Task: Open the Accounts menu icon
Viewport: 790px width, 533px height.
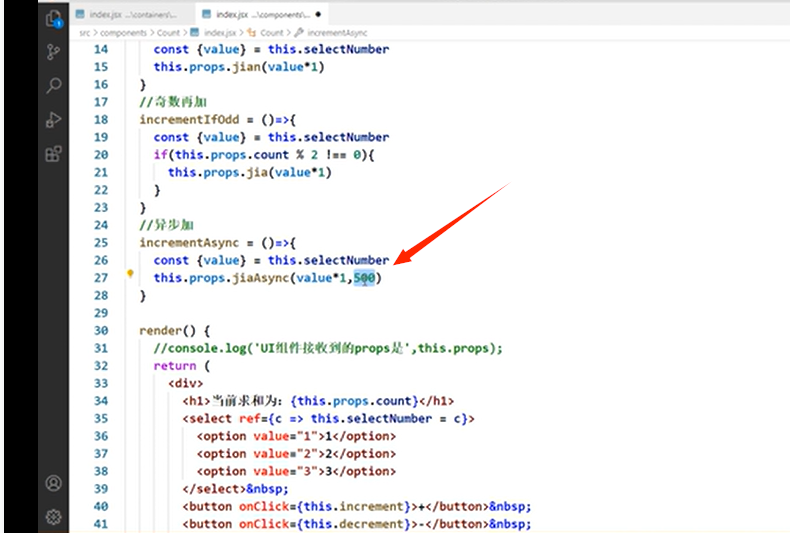Action: (x=53, y=483)
